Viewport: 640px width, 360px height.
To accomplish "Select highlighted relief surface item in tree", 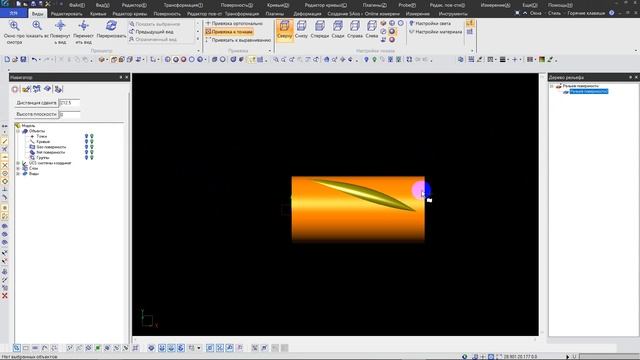I will (x=589, y=91).
